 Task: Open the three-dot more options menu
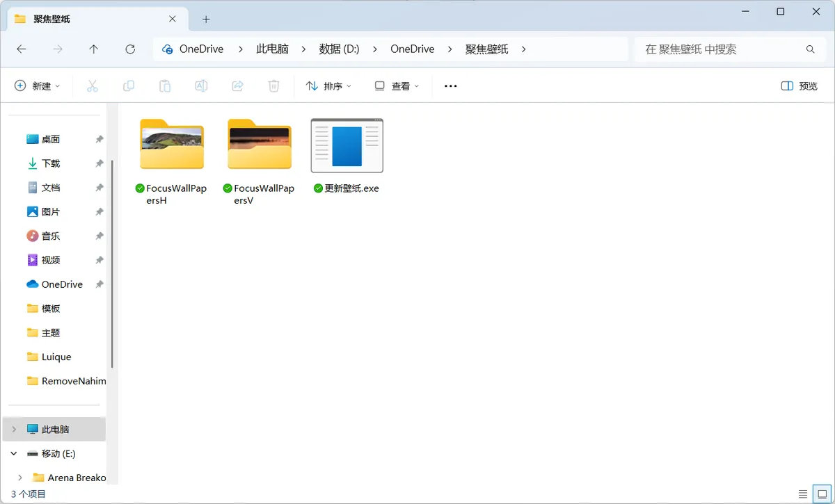[450, 86]
